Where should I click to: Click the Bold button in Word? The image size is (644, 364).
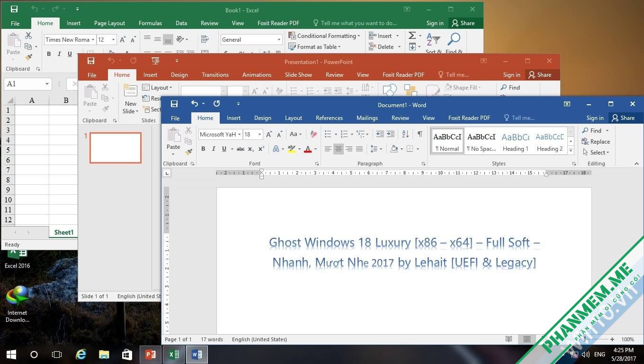click(203, 149)
